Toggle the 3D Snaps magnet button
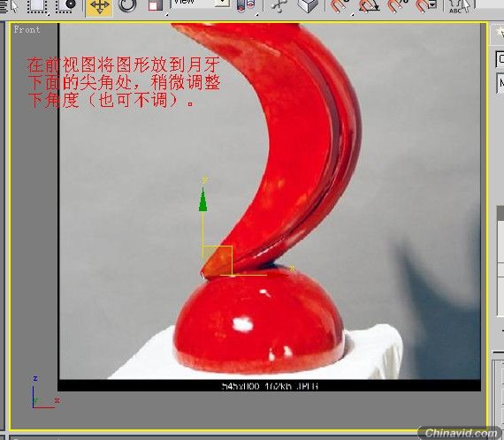Image resolution: width=504 pixels, height=440 pixels. point(340,5)
